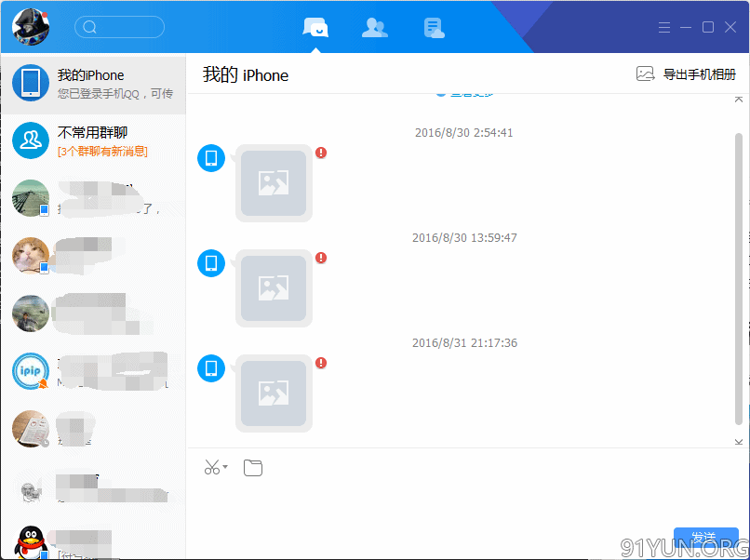This screenshot has width=750, height=560.
Task: Expand the screenshot tool dropdown arrow
Action: pyautogui.click(x=225, y=467)
